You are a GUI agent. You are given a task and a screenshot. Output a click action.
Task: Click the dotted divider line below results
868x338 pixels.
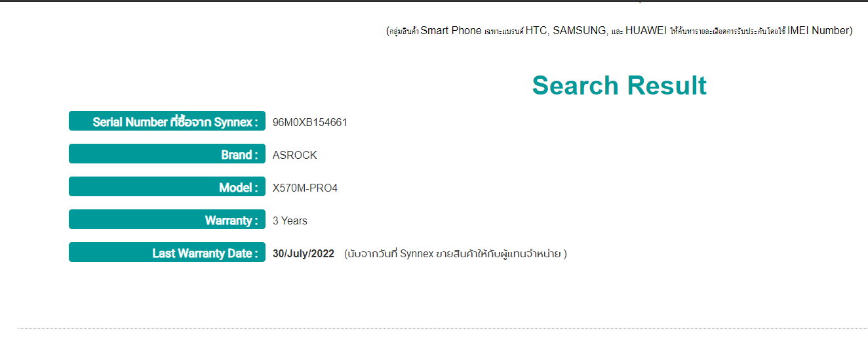tap(443, 328)
